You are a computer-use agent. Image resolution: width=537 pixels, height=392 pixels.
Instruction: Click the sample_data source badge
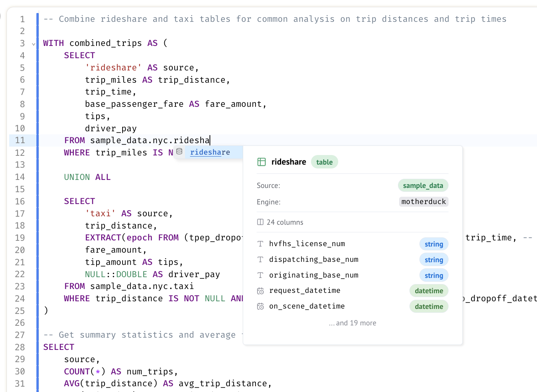[x=423, y=186]
